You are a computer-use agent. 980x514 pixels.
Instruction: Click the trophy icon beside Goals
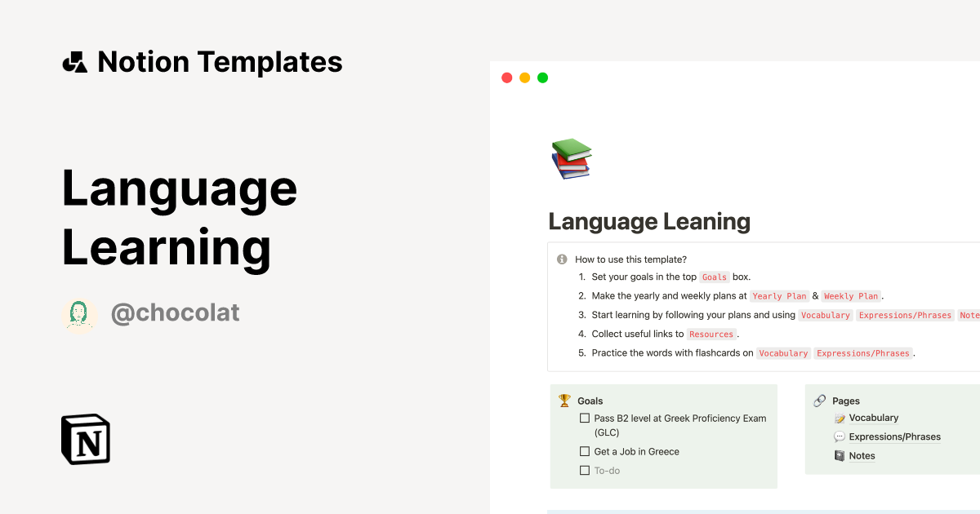563,400
